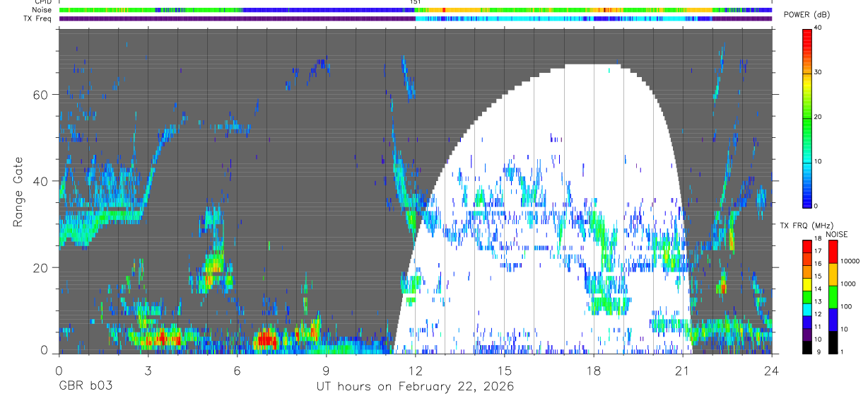Click the Noise strip above the plot
Viewport: 868px width, 401px height.
point(416,10)
